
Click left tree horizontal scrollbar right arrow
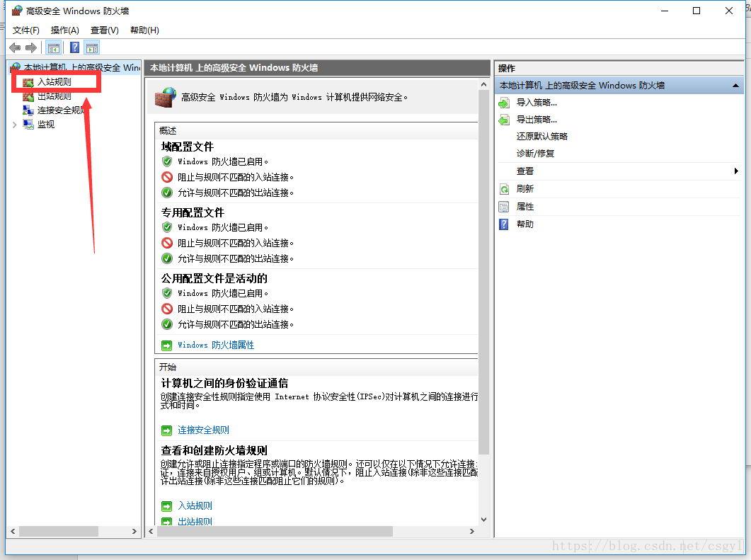(134, 531)
